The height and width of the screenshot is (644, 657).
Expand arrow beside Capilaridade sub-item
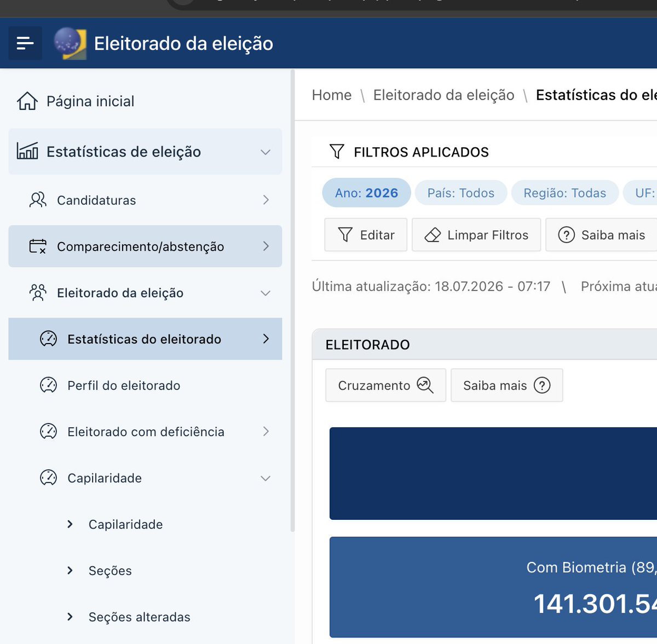click(x=70, y=524)
